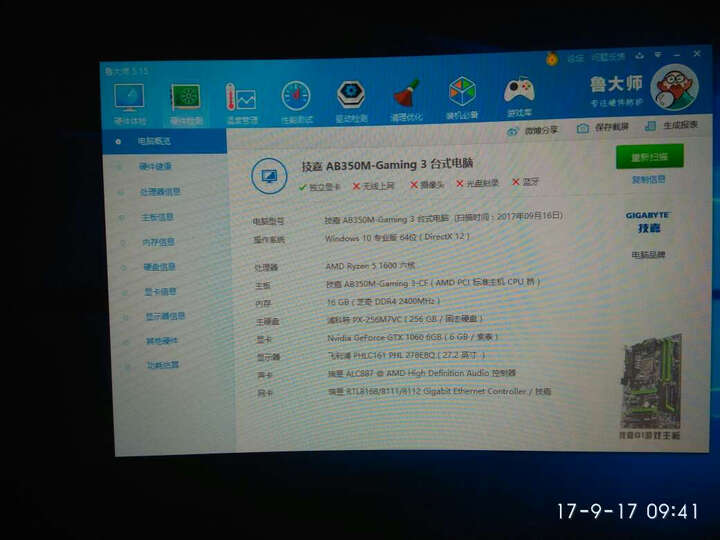Click 保存截屏 text button

click(611, 127)
